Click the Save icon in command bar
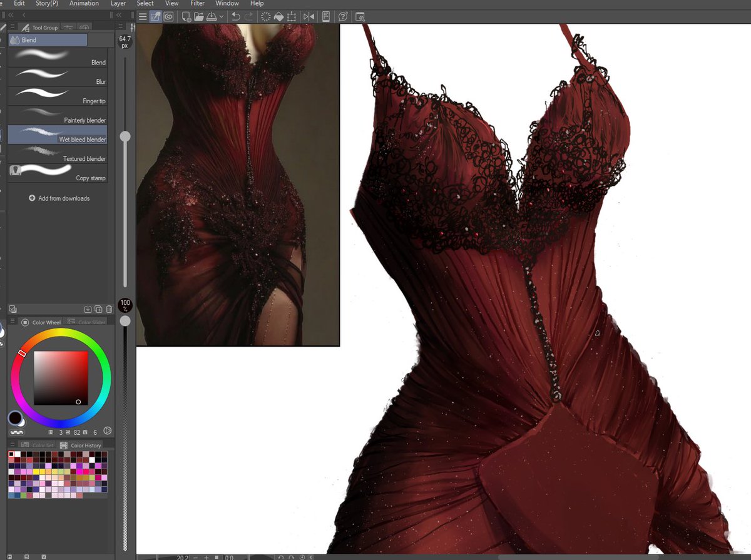751x560 pixels. coord(212,17)
